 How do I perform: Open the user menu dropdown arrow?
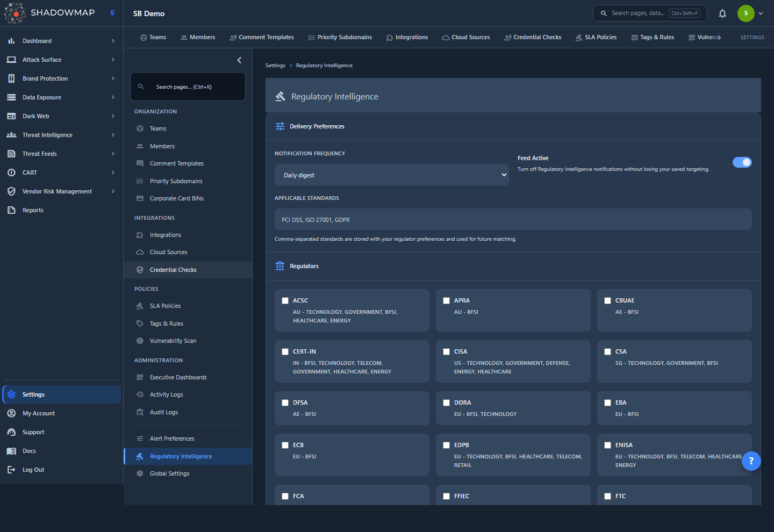pyautogui.click(x=761, y=13)
